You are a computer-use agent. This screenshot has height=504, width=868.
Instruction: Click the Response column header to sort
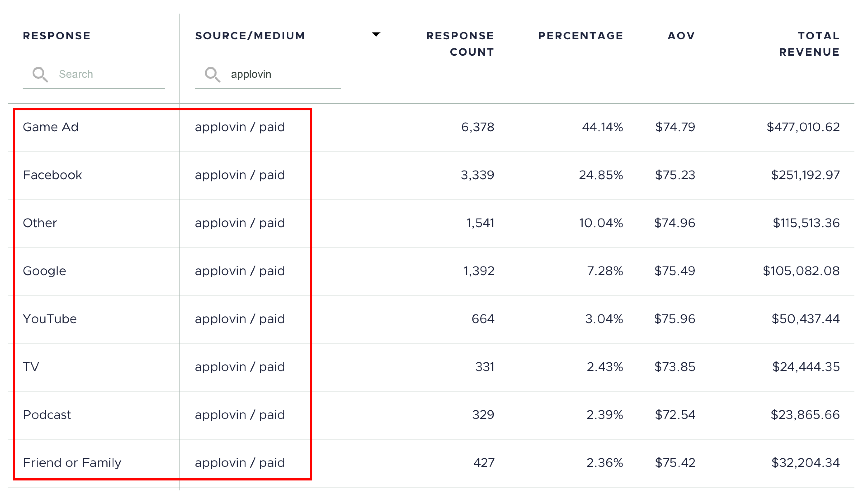coord(57,36)
